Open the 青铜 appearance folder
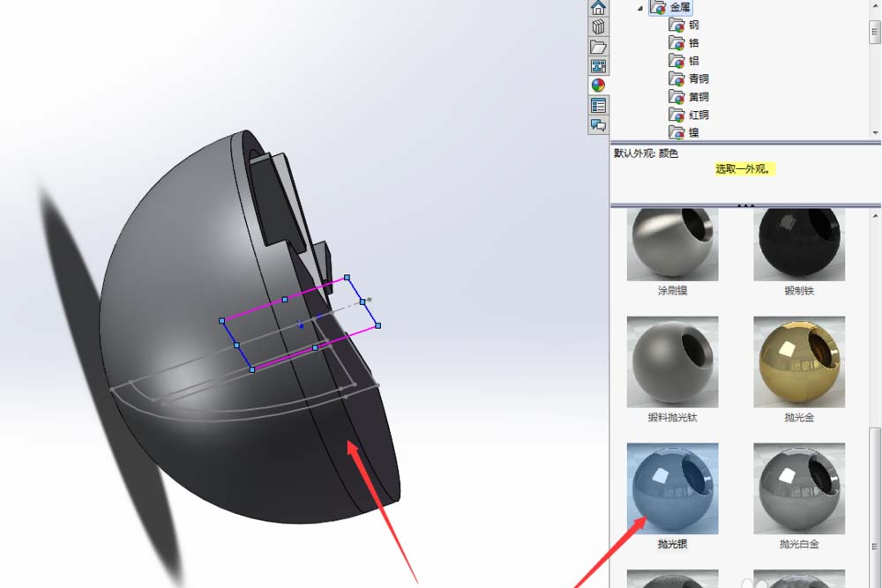Image resolution: width=882 pixels, height=588 pixels. point(689,78)
